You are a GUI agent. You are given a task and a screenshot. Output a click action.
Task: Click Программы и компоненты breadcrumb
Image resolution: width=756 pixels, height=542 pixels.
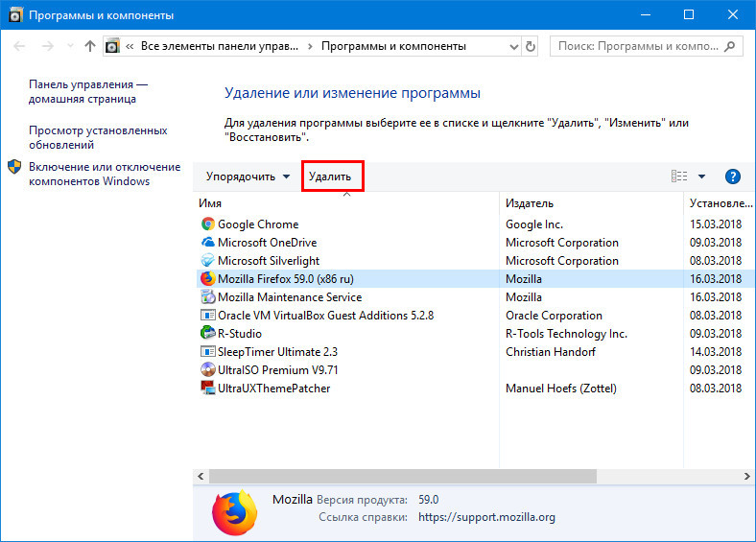393,46
